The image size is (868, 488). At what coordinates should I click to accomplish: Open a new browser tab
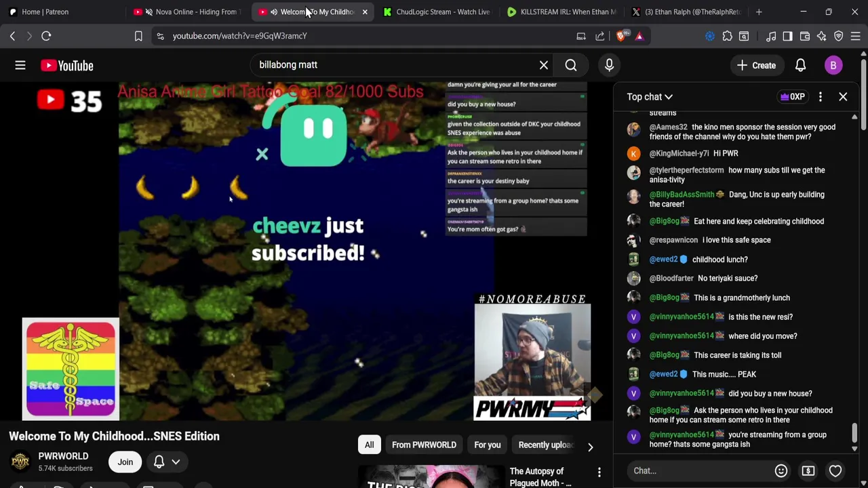[x=759, y=12]
